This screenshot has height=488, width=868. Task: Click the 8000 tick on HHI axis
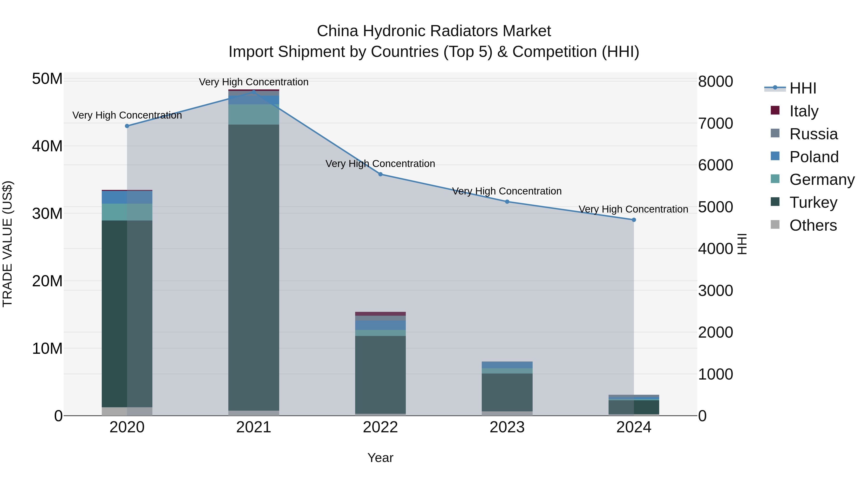tap(715, 81)
